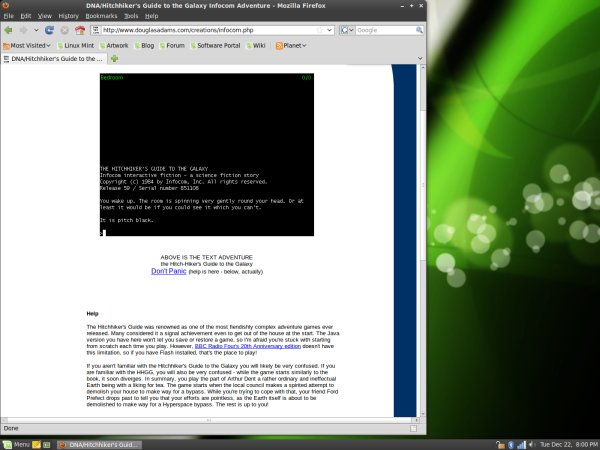Click the yellow mail launcher icon in the panel
The height and width of the screenshot is (450, 600).
pos(36,445)
